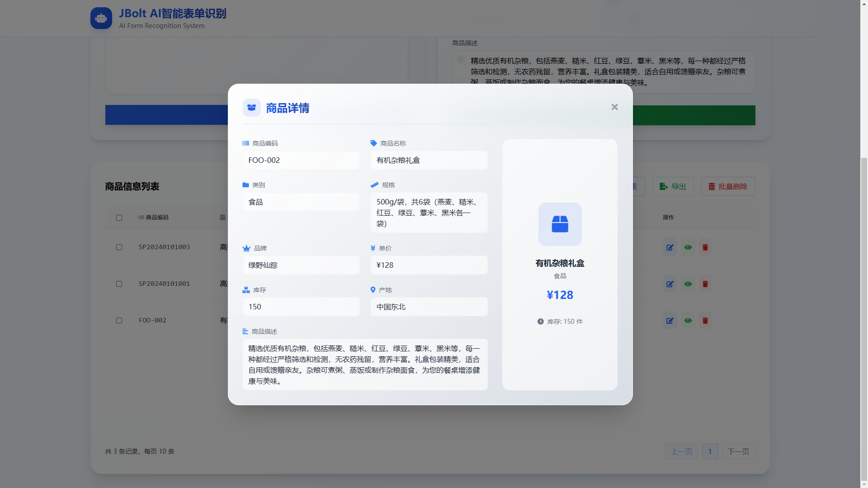View details of SP20240101003 via eye icon
The height and width of the screenshot is (488, 868).
point(688,247)
